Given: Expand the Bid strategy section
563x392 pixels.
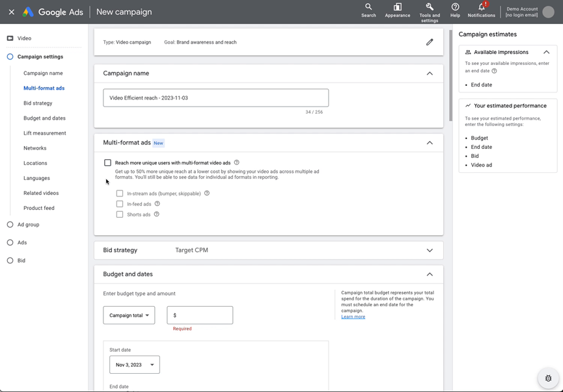Looking at the screenshot, I should point(430,250).
